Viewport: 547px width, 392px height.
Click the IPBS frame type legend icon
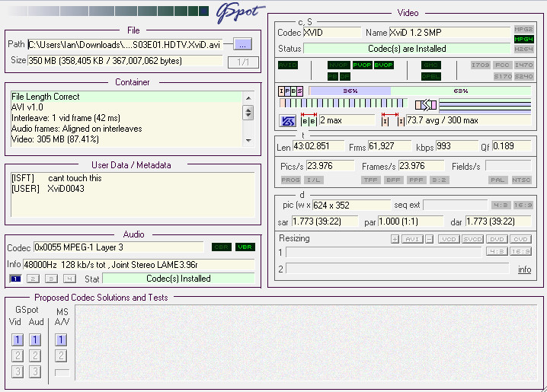(290, 91)
